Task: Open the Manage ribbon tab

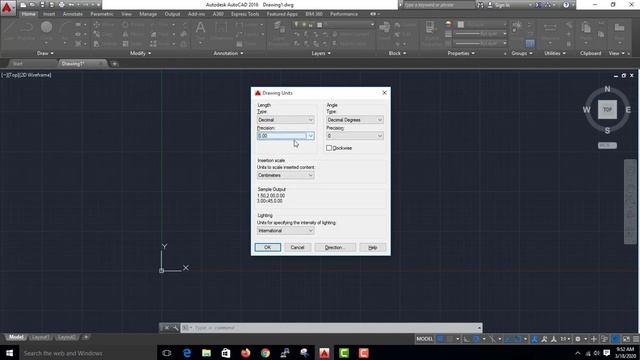Action: (148, 14)
